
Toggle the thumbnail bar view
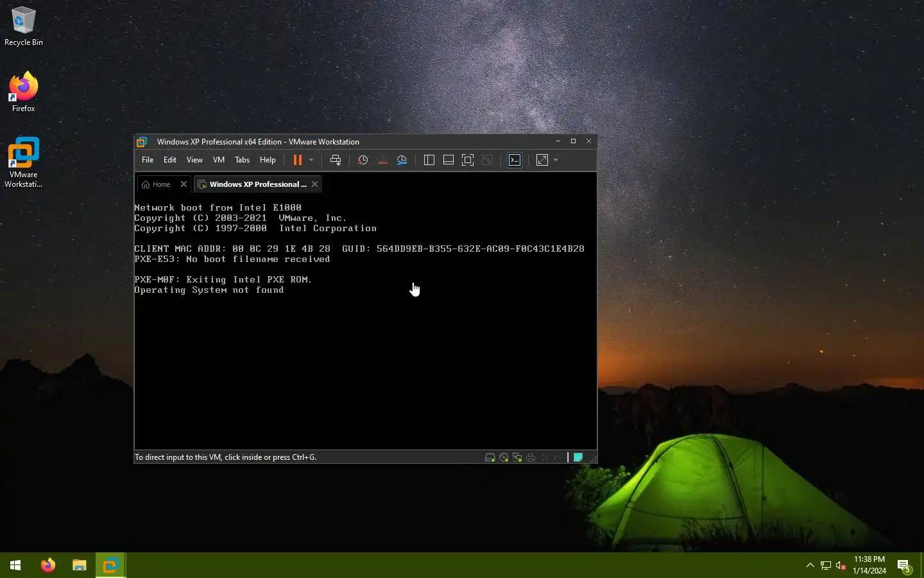(449, 160)
